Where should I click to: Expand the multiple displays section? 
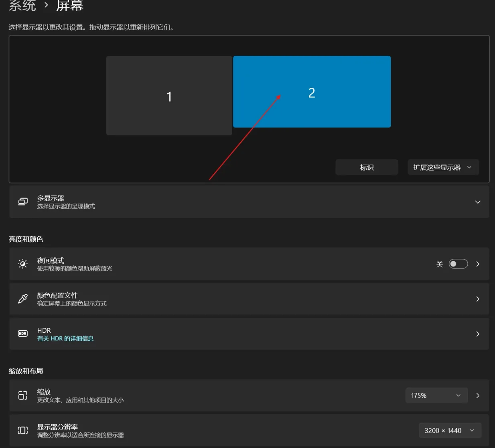tap(478, 202)
